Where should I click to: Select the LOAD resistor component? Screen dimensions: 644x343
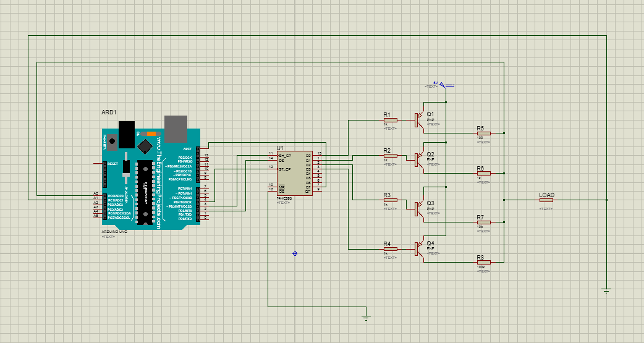(x=546, y=200)
